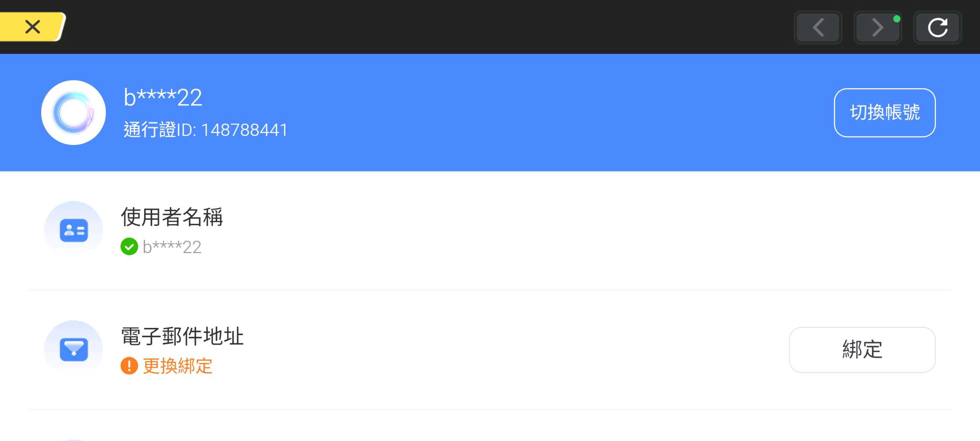This screenshot has height=441, width=980.
Task: Go back using the left arrow button
Action: [x=818, y=28]
